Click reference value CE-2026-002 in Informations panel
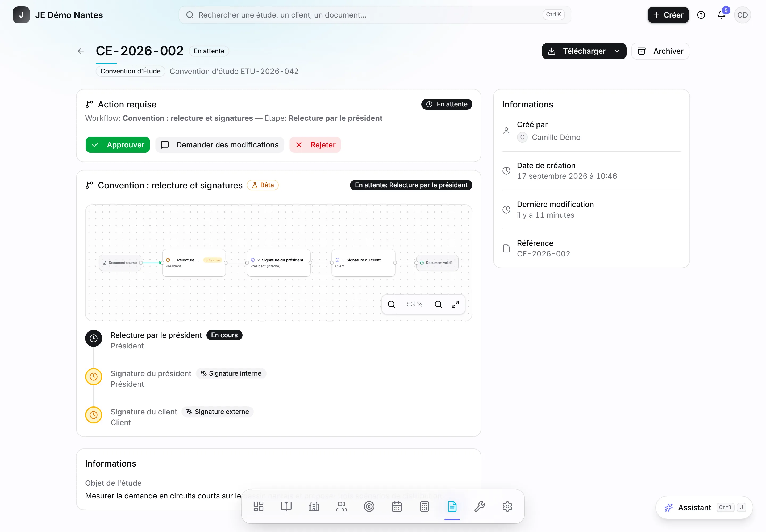Image resolution: width=766 pixels, height=532 pixels. point(543,254)
